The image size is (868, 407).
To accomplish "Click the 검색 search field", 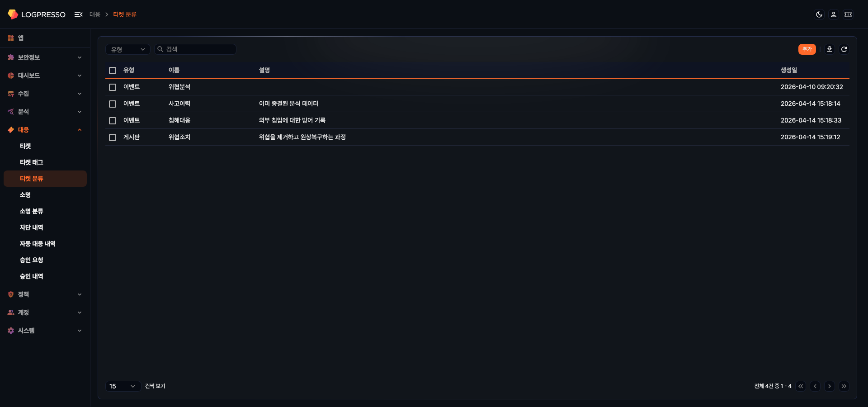I will click(x=199, y=49).
